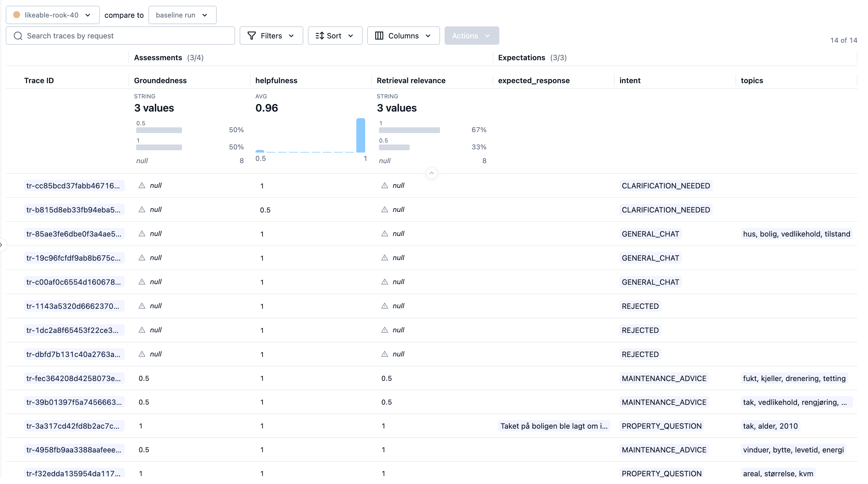Click topics 'hus, bolig, vedlikehold, tilstand'
The width and height of the screenshot is (868, 484).
click(797, 234)
